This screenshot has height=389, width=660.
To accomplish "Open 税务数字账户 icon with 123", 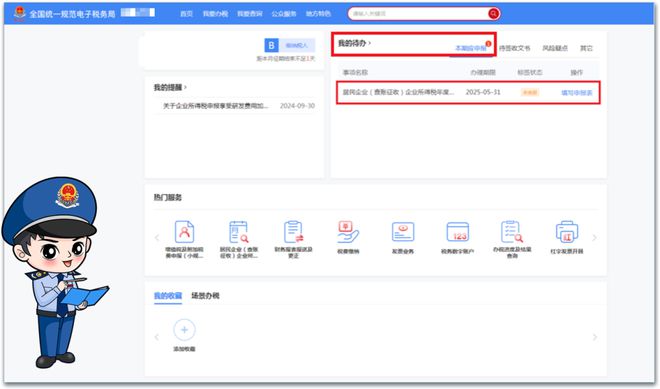I will point(458,232).
